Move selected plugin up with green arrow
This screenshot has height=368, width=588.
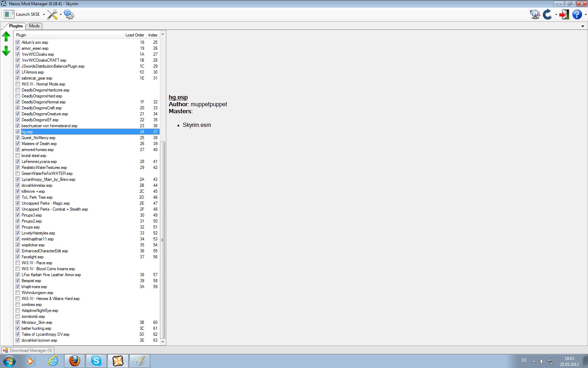coord(6,36)
